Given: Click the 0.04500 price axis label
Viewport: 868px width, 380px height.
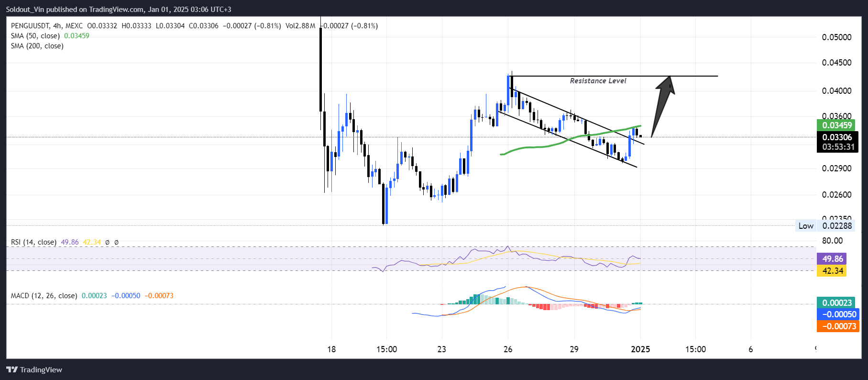Looking at the screenshot, I should coord(836,63).
